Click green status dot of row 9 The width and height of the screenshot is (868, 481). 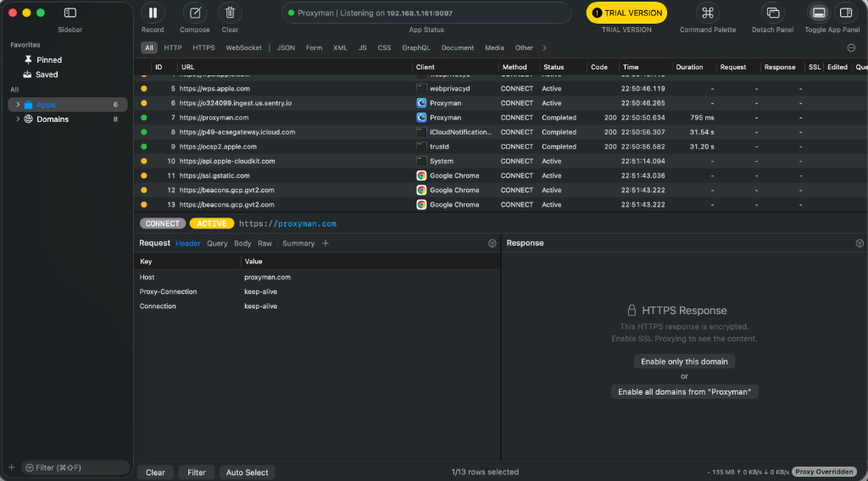tap(144, 147)
